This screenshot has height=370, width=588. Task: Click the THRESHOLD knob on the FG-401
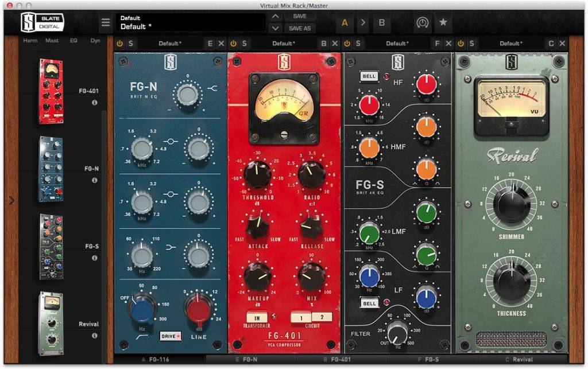click(x=258, y=174)
